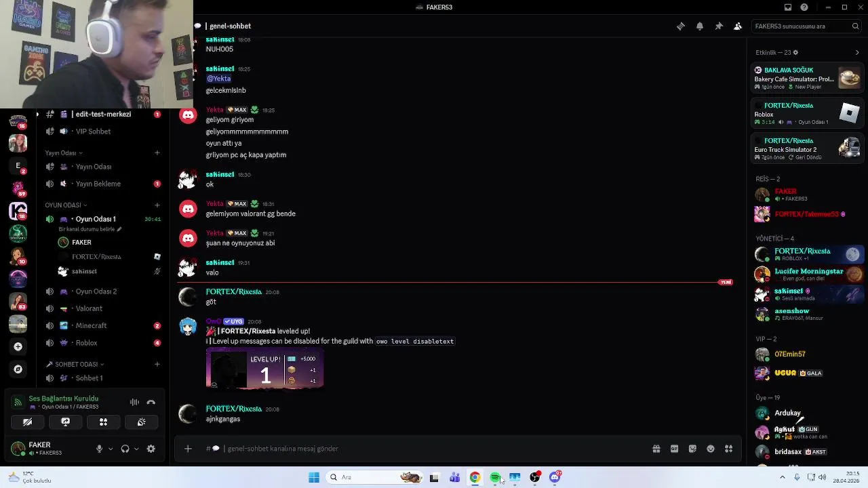This screenshot has height=488, width=868.
Task: Click the genel-sohbet message input
Action: coord(434,449)
